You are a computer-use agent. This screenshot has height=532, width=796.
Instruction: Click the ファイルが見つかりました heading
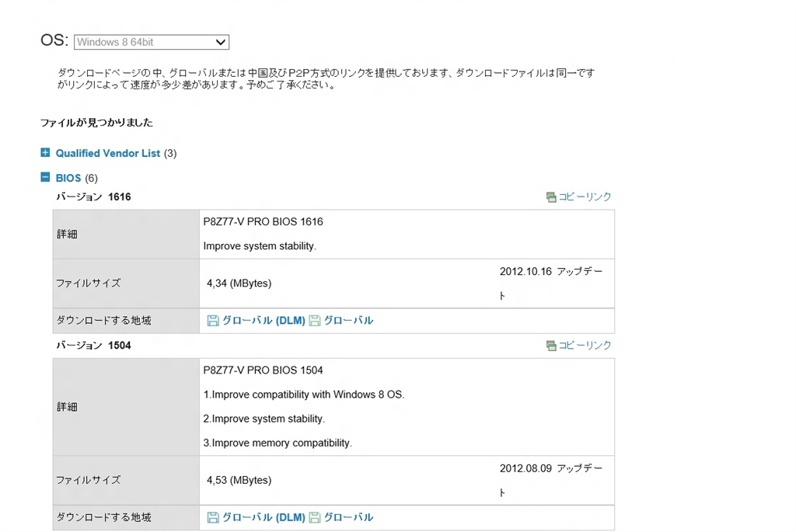(96, 122)
